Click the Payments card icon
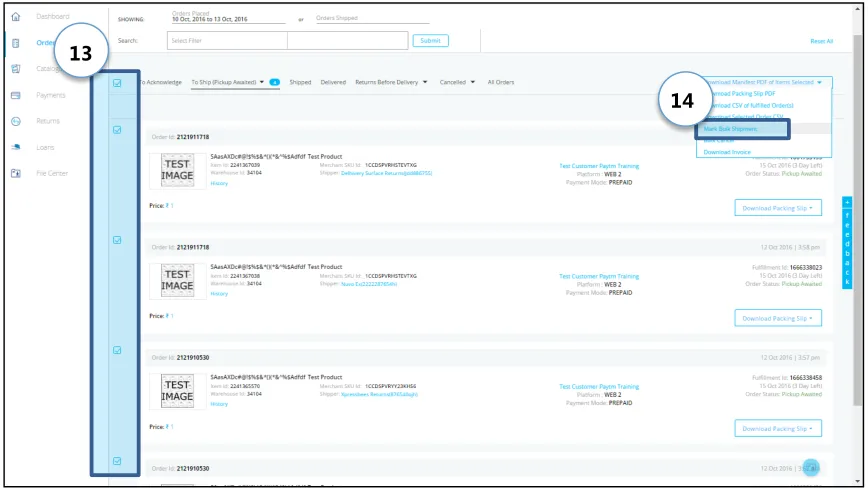The image size is (868, 490). click(16, 95)
